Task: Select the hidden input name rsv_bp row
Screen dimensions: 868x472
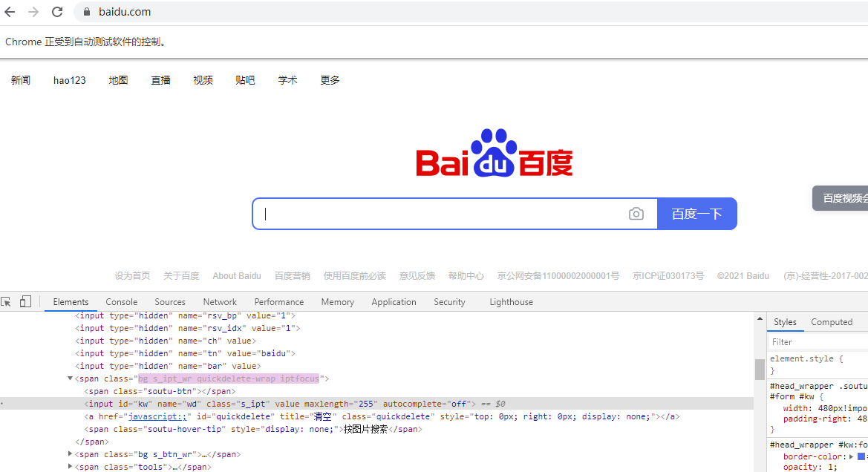Action: click(376, 315)
